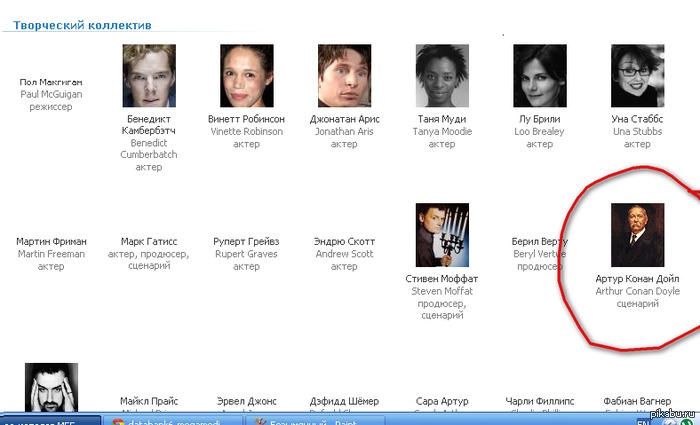Open the Пол Макгиган name link
This screenshot has height=425, width=700.
(51, 82)
